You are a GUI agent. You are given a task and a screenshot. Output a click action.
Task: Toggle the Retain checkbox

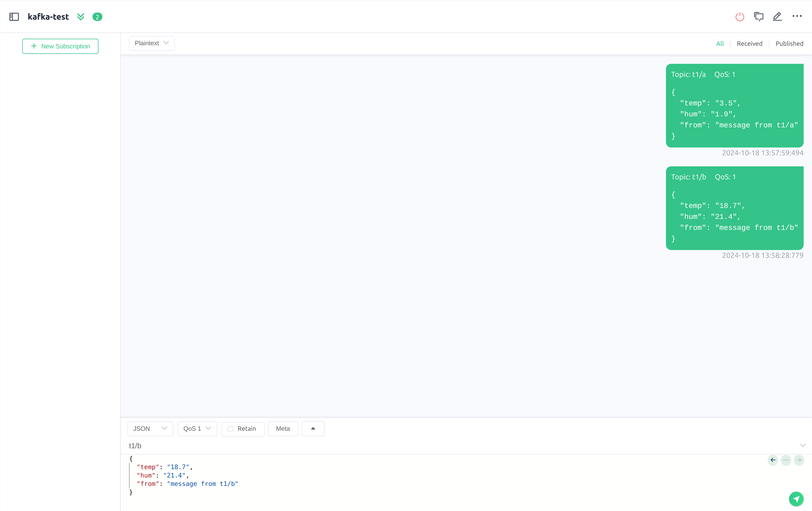(231, 429)
